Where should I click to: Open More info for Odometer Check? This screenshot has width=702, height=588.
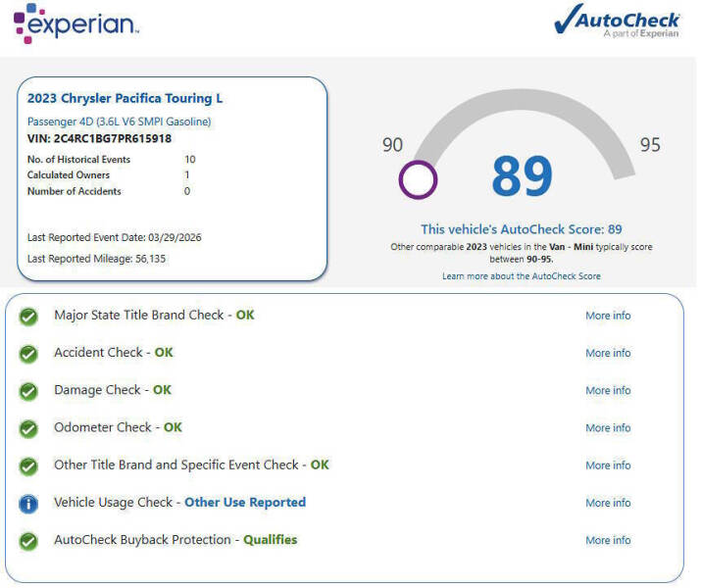click(608, 428)
